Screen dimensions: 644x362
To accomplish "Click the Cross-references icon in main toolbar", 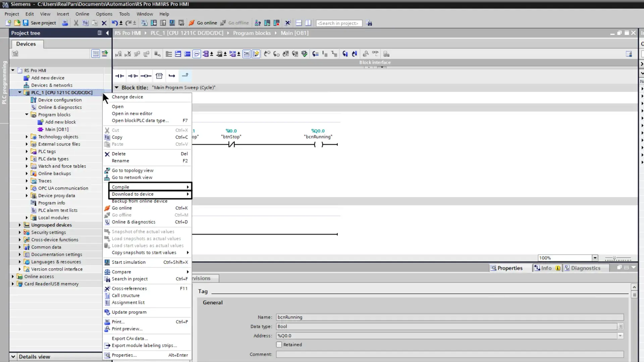I will pyautogui.click(x=287, y=23).
